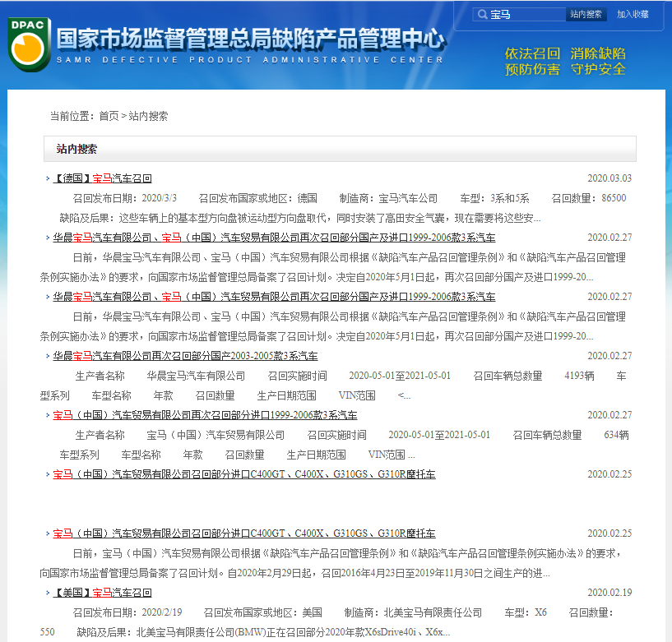The image size is (672, 642).
Task: Open second 华晨宝马、宝马(中国)再次召回1999-2006款3系 result
Action: tap(274, 297)
